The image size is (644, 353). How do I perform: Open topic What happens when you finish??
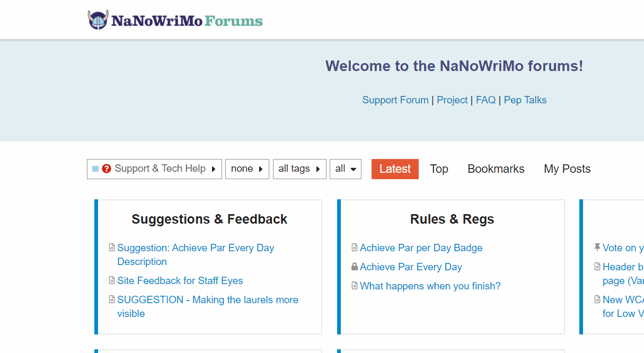coord(430,286)
